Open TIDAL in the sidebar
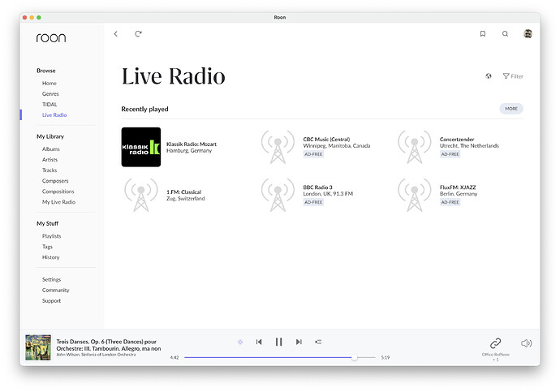 pos(50,104)
